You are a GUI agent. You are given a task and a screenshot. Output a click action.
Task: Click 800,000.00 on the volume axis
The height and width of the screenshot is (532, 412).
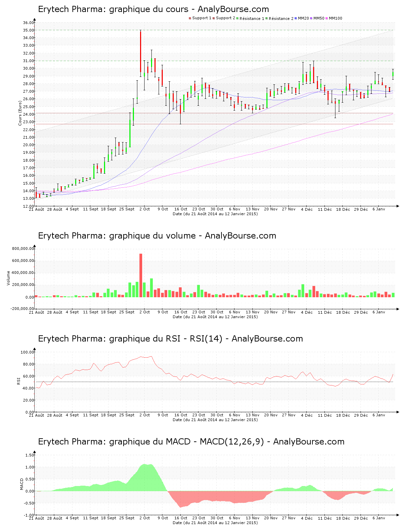coord(23,248)
